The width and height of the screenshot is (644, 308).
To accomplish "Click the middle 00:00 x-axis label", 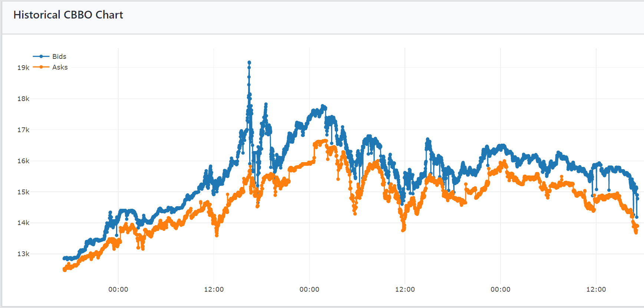I will click(309, 289).
